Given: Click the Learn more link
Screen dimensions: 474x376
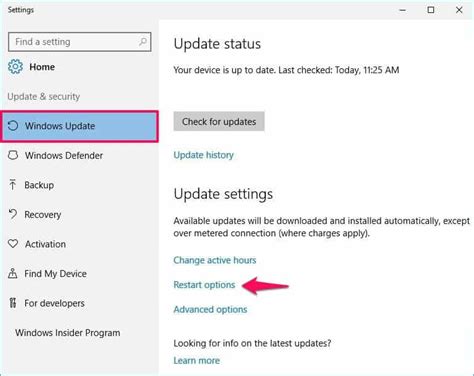Looking at the screenshot, I should click(x=197, y=360).
